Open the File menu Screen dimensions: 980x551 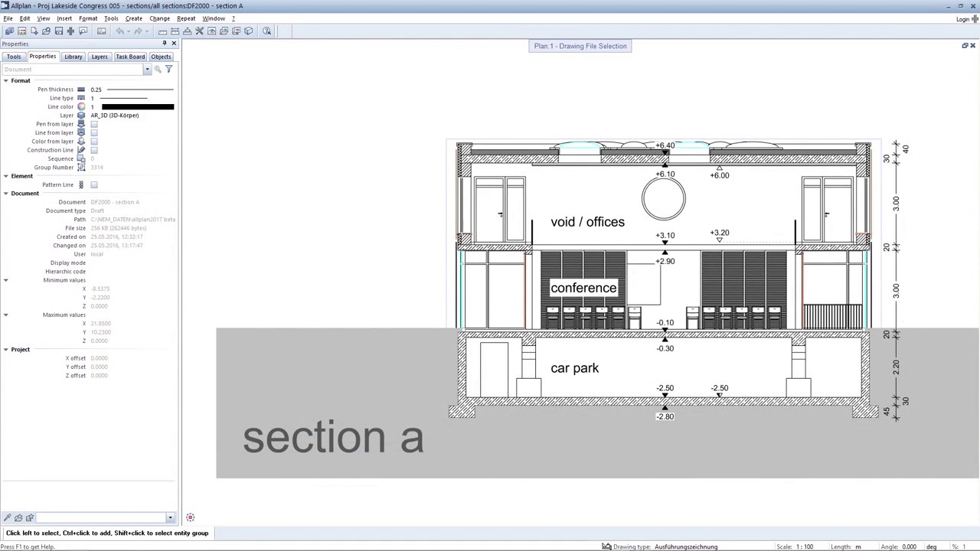[8, 18]
